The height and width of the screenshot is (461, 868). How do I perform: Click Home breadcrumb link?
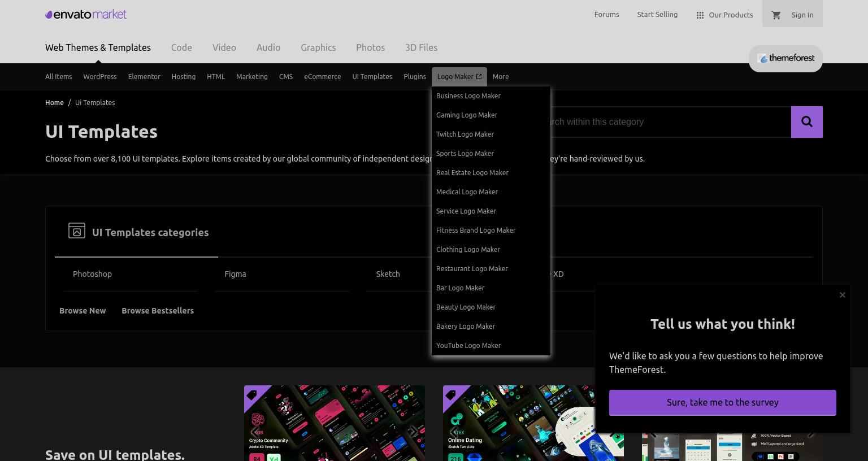(54, 102)
